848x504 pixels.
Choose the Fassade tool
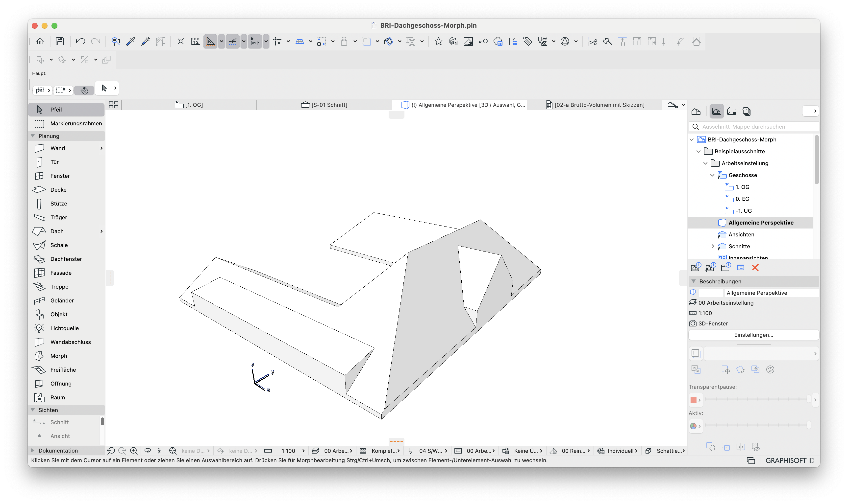tap(66, 273)
